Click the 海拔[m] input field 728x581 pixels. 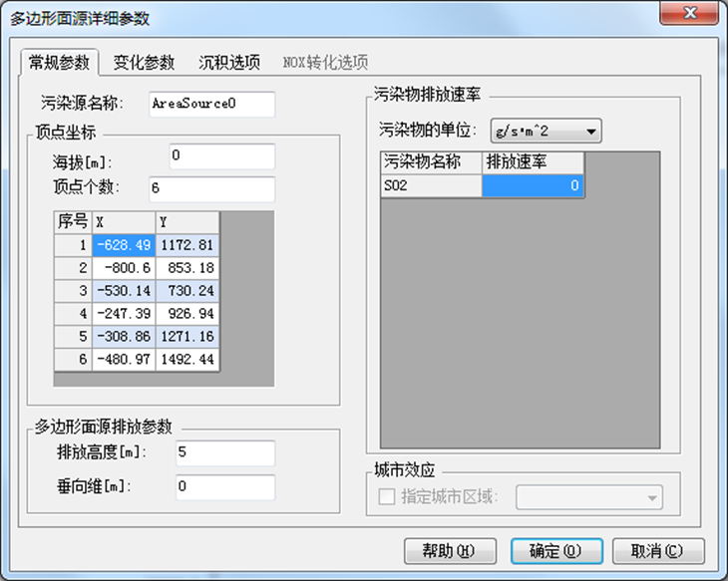(221, 156)
